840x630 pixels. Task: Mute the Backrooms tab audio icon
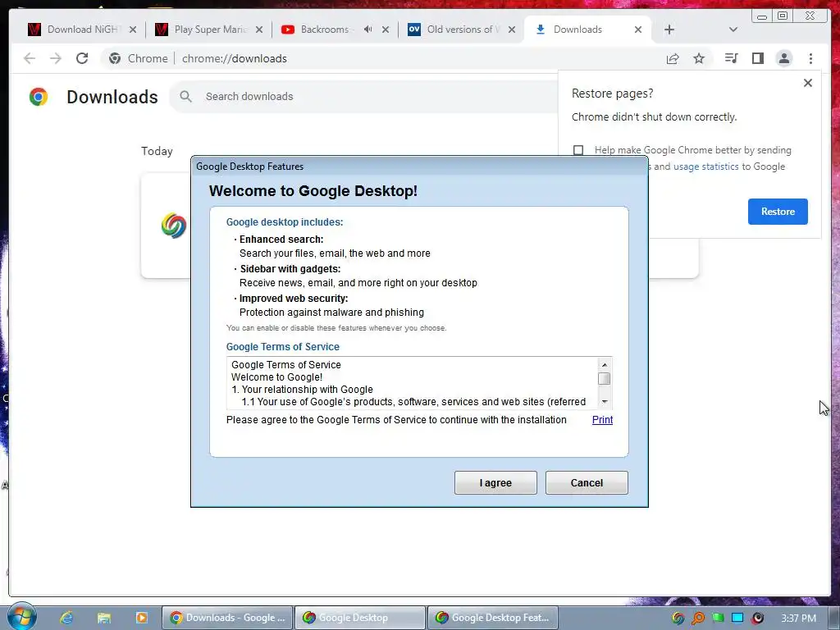367,30
